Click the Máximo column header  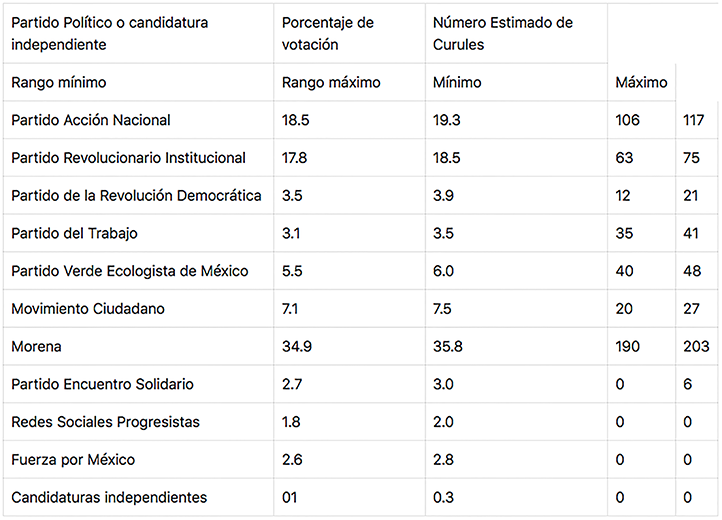pos(641,83)
